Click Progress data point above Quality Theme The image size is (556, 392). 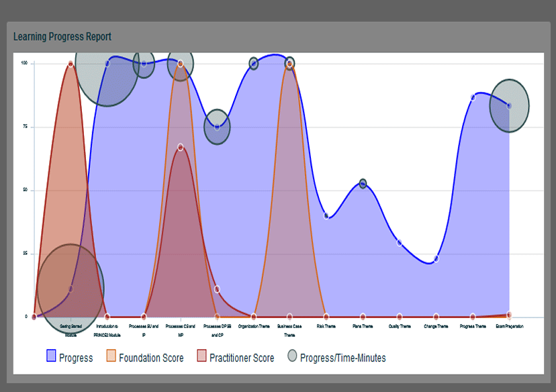(x=400, y=243)
